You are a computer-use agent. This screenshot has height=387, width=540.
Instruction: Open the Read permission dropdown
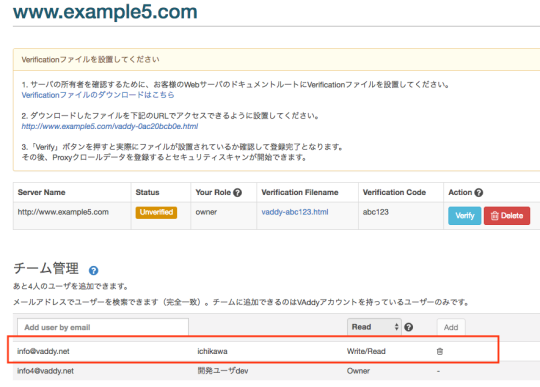(x=374, y=327)
